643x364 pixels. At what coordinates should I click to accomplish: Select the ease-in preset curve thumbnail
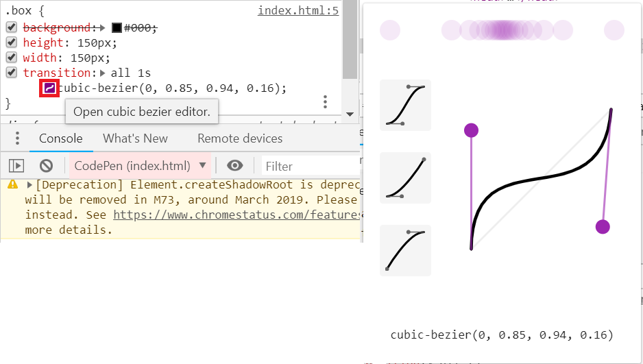[x=405, y=178]
